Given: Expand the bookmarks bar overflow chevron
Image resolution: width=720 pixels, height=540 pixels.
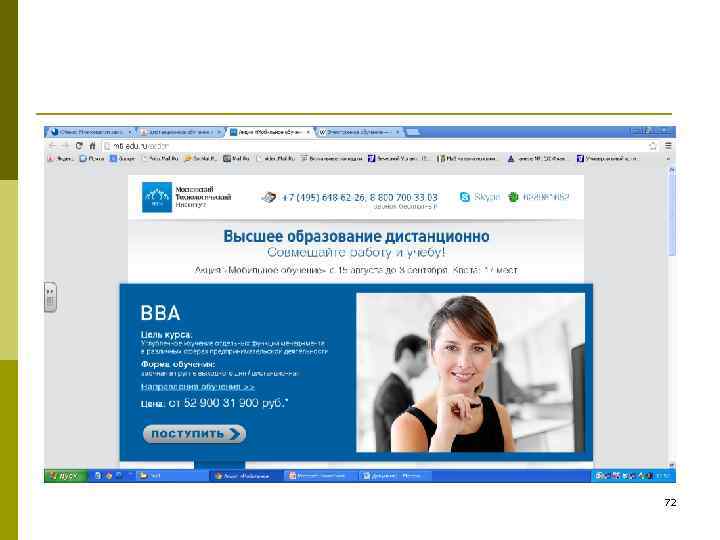Looking at the screenshot, I should (x=668, y=158).
